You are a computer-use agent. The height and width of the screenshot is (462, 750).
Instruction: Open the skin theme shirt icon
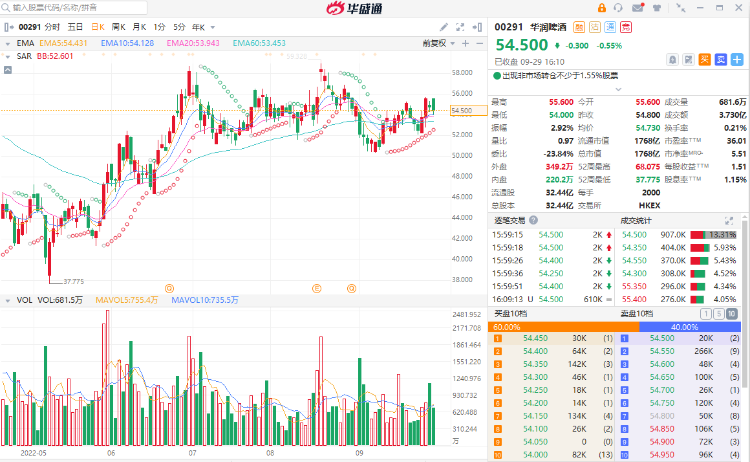(x=657, y=8)
